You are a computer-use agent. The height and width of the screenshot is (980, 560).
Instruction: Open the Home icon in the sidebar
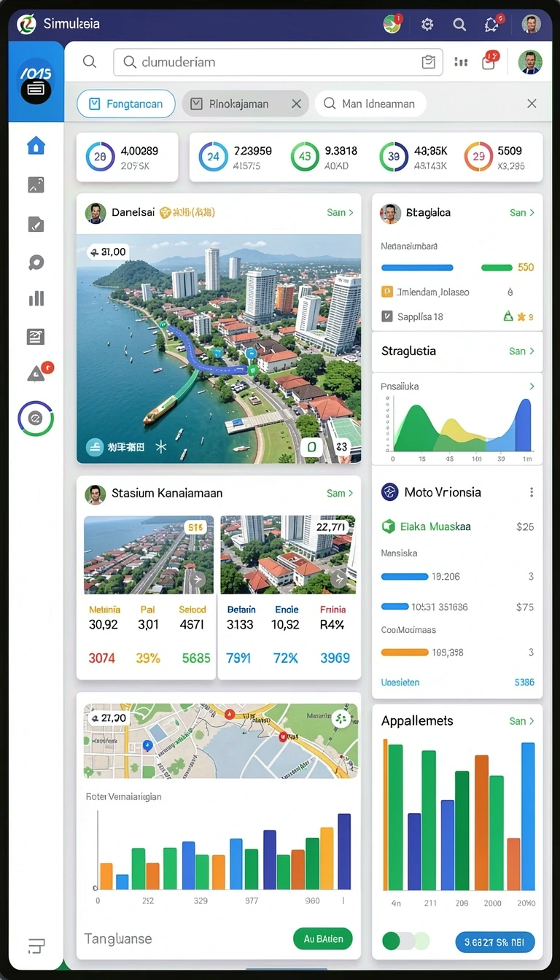point(36,146)
